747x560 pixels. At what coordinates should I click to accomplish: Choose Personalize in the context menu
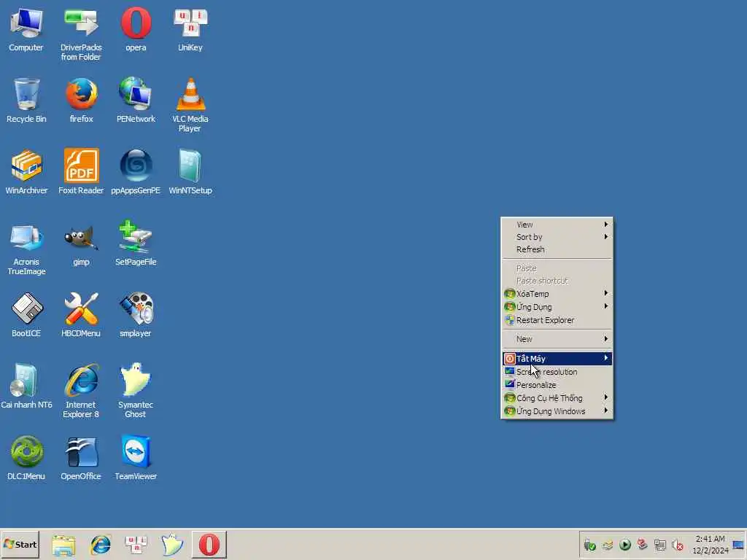[557, 385]
